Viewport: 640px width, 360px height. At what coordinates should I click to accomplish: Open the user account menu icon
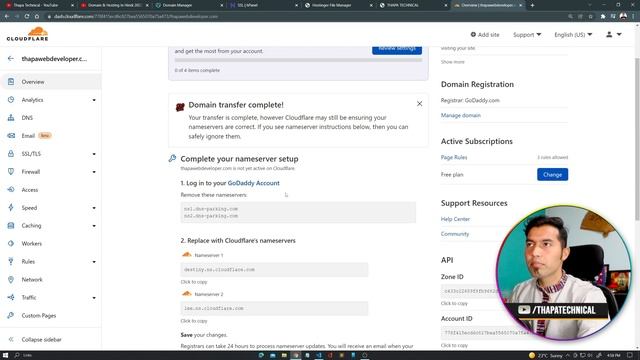[x=613, y=35]
